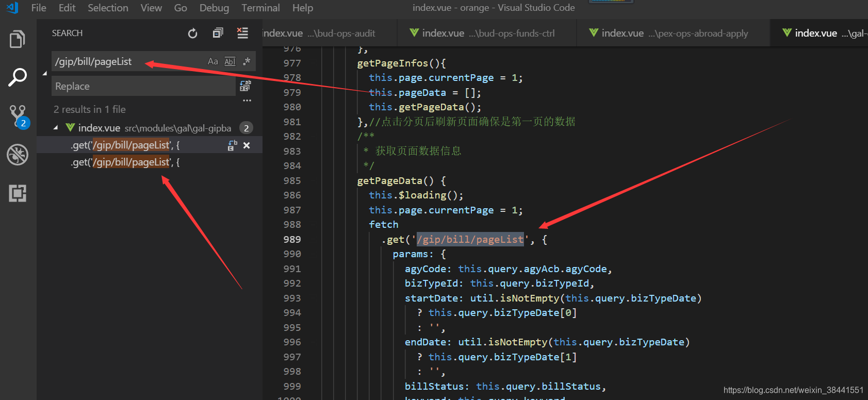Toggle search details ellipsis

[247, 101]
